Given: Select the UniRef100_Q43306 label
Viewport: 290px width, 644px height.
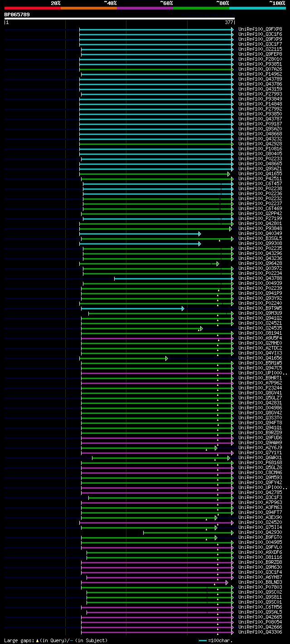Looking at the screenshot, I should point(260,632).
